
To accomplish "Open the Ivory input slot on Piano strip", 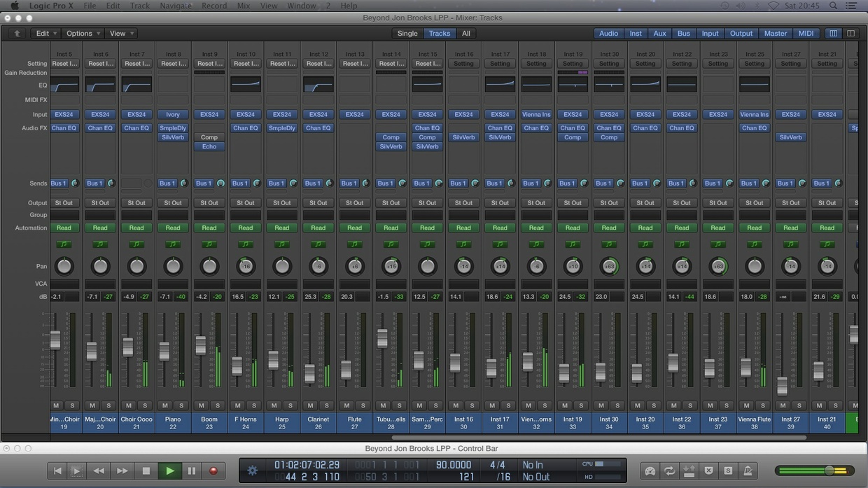I will 173,114.
